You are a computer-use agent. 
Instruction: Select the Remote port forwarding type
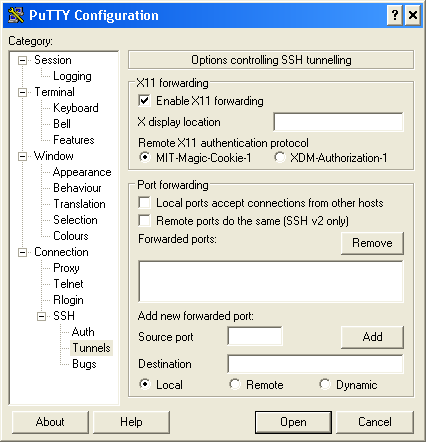(x=235, y=384)
